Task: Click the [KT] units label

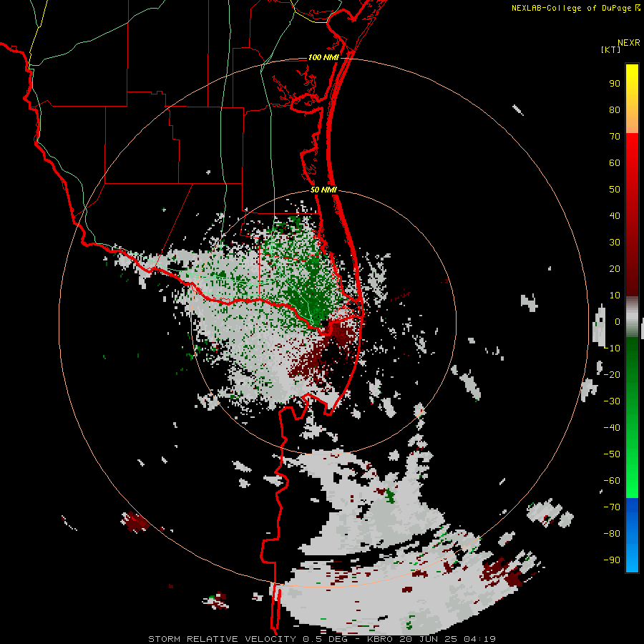Action: pyautogui.click(x=610, y=49)
